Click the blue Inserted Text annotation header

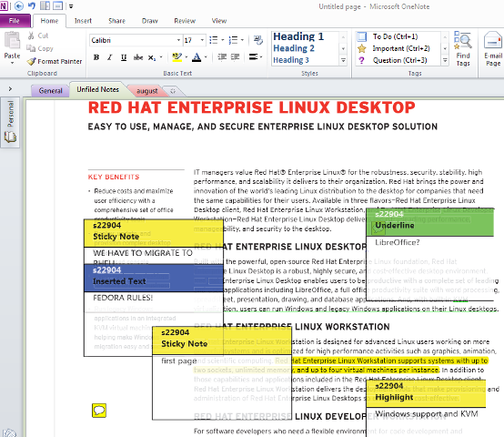[x=154, y=278]
